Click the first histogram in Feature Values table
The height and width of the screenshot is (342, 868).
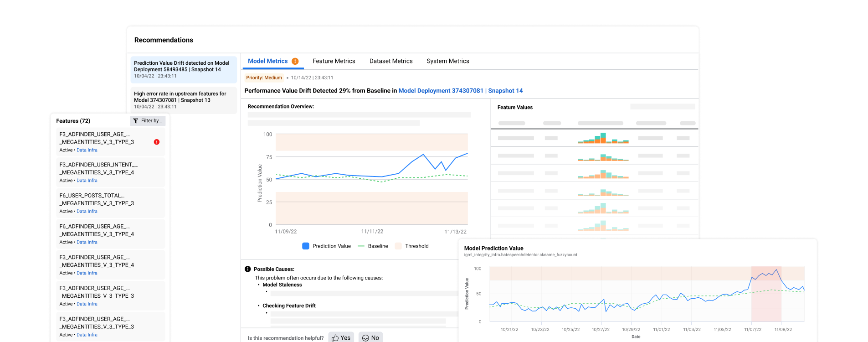(603, 138)
